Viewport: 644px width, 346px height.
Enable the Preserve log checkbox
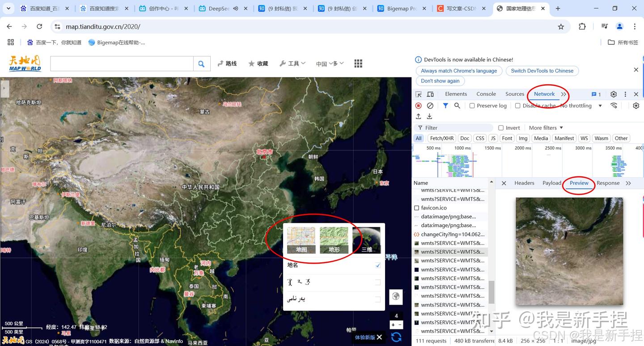[x=472, y=105]
